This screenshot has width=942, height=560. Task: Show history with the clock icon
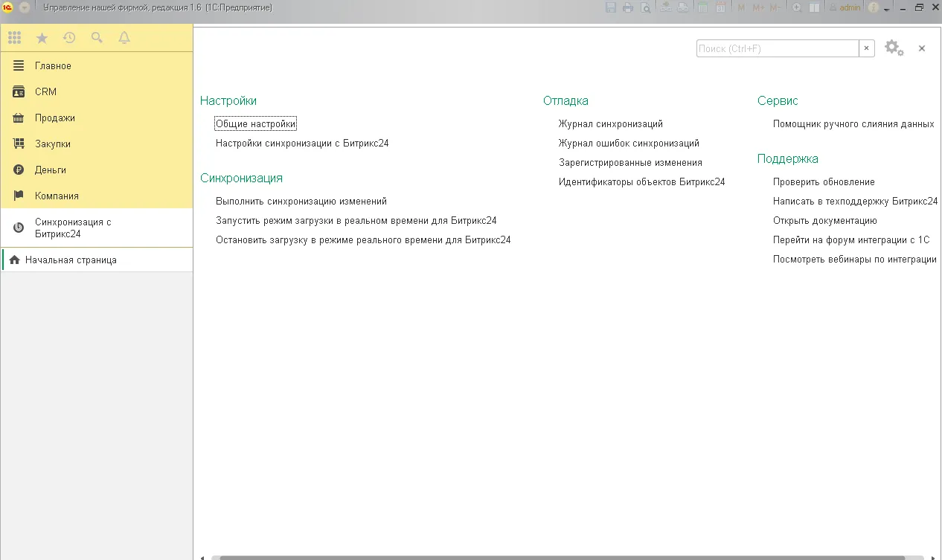69,38
